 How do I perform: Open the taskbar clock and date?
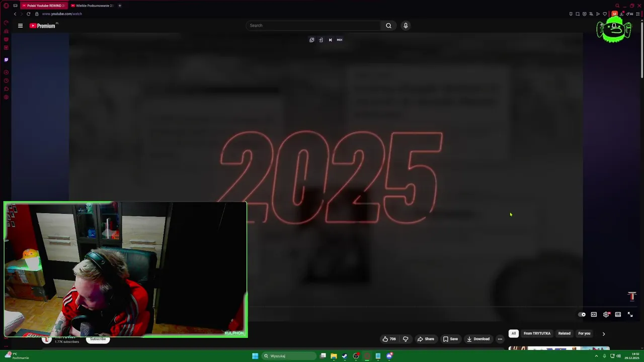click(x=633, y=356)
